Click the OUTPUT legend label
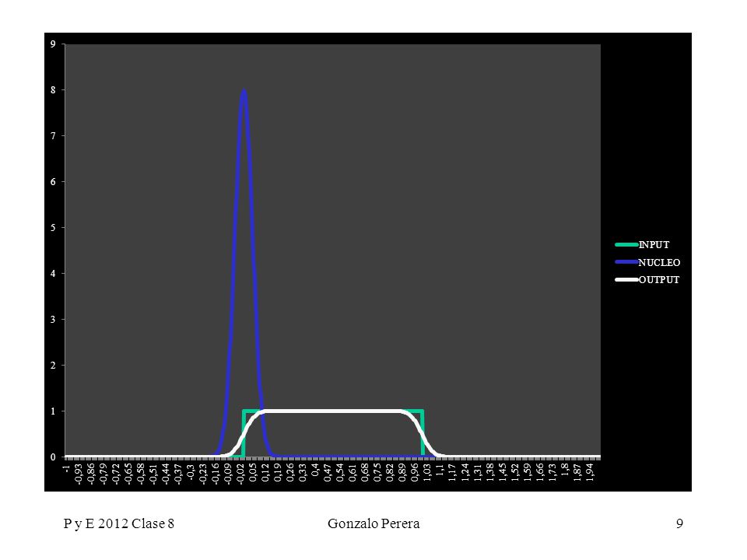The height and width of the screenshot is (560, 747). click(x=659, y=280)
